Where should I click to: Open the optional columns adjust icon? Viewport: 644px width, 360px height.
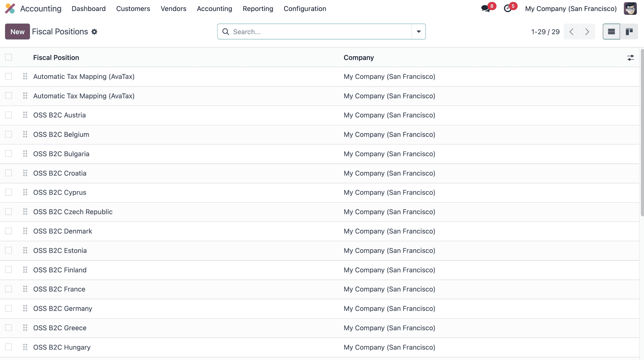pos(630,57)
